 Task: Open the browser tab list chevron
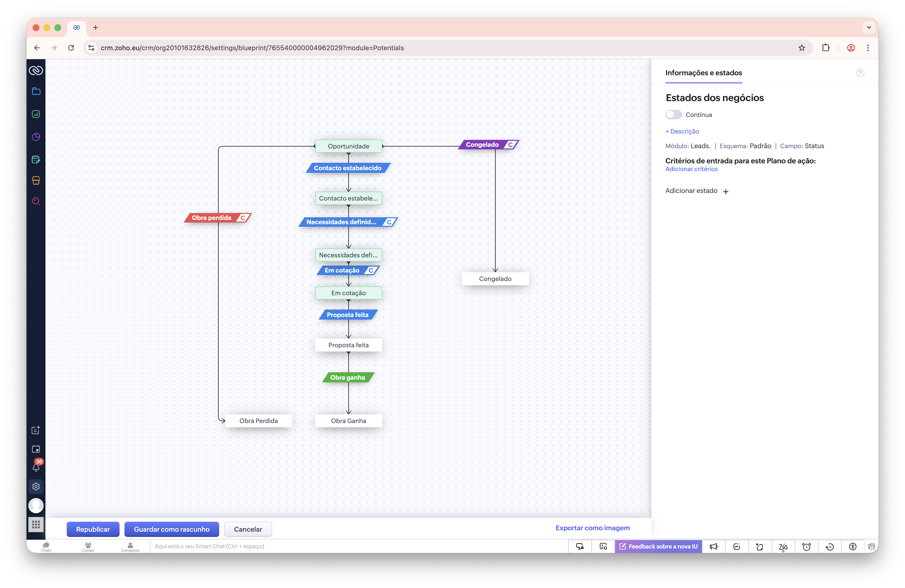869,27
